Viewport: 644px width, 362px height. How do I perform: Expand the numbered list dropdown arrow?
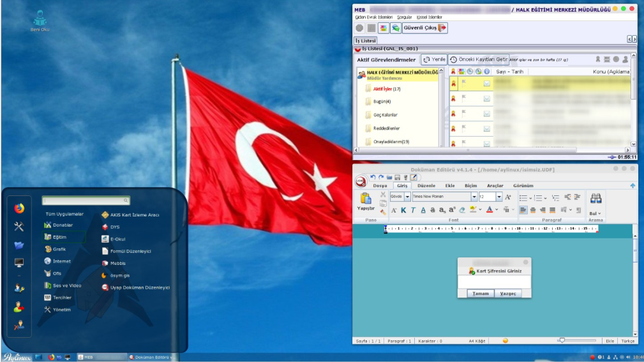click(546, 198)
